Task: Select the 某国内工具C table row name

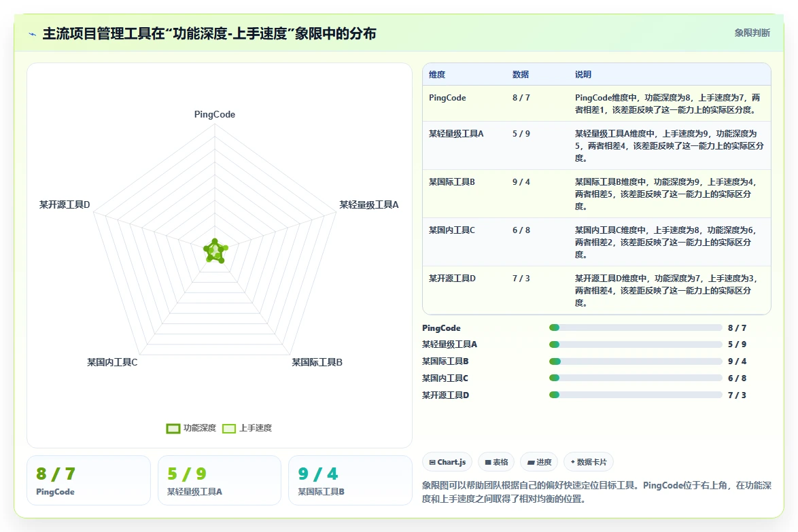Action: click(x=452, y=230)
